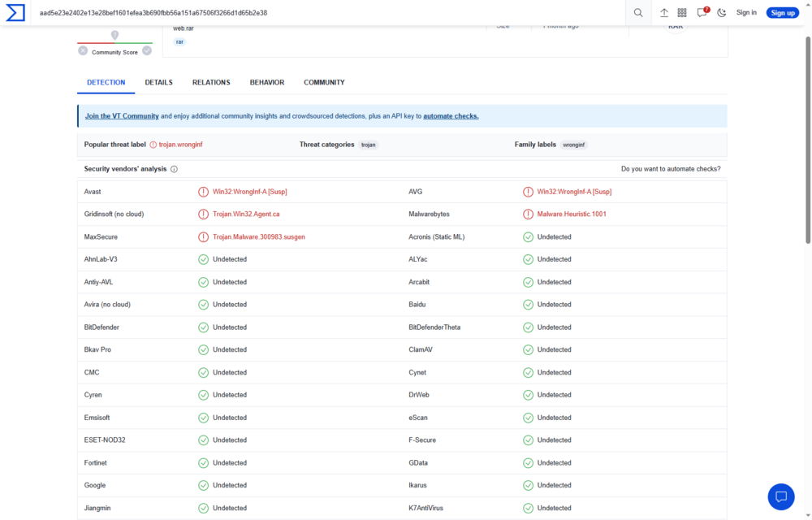Viewport: 812px width, 520px height.
Task: Click the Popular threat label warning icon
Action: pos(153,145)
